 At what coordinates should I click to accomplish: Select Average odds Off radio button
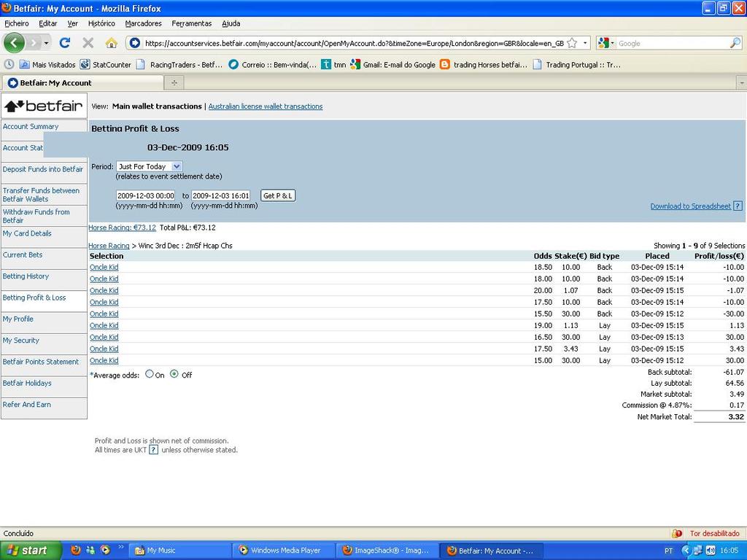[x=174, y=374]
